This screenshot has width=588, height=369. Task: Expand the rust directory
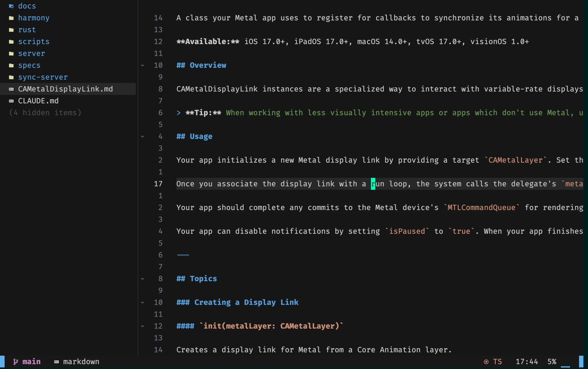point(27,30)
